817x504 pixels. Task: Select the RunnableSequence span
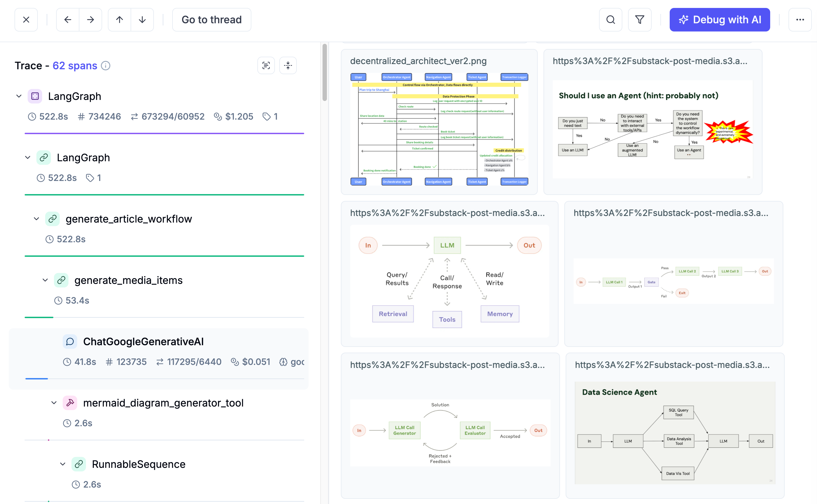click(x=138, y=464)
